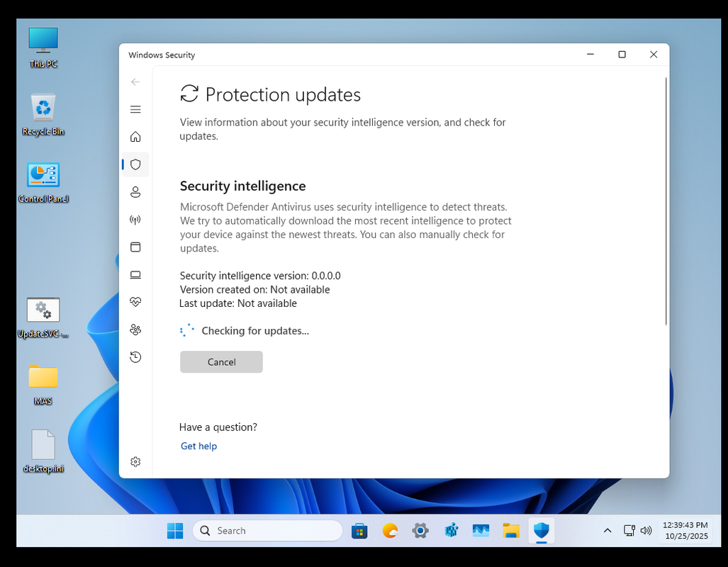Select the MAS folder on desktop
The image size is (728, 567).
tap(43, 385)
